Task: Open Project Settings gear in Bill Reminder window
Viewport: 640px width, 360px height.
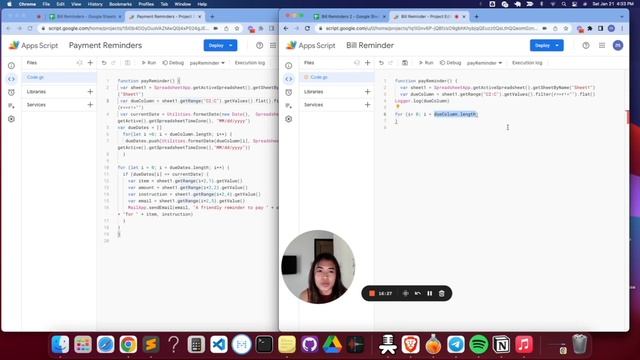Action: click(x=289, y=119)
